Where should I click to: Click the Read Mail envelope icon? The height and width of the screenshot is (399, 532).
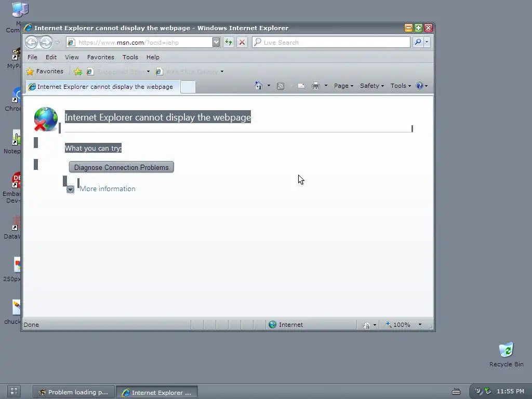point(301,86)
